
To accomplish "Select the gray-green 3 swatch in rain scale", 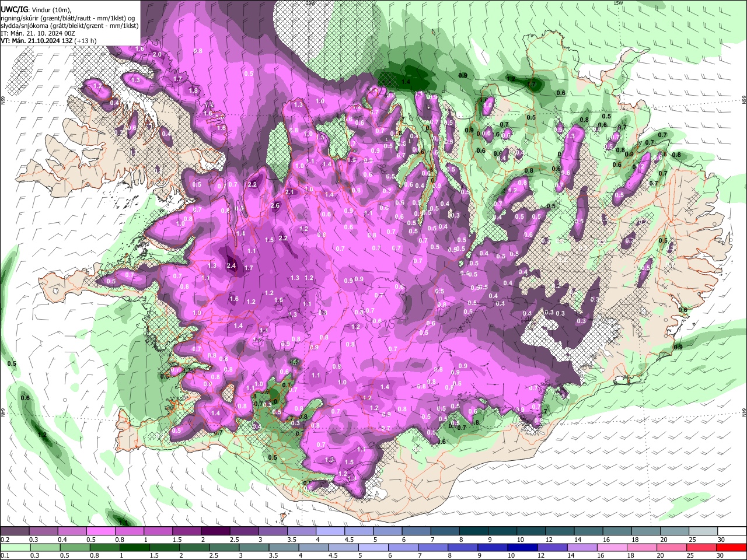I will [x=253, y=547].
